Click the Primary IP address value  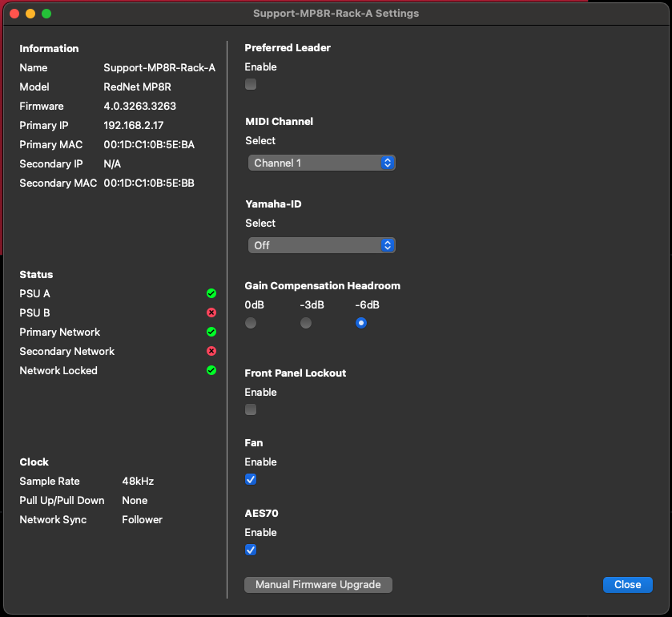(134, 126)
